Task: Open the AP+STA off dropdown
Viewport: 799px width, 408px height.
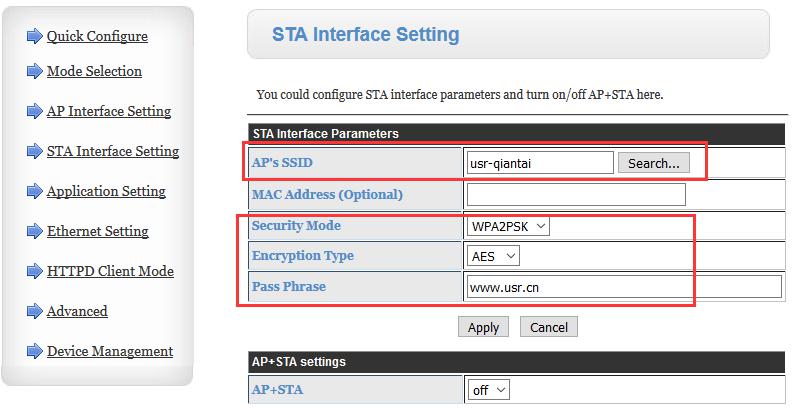Action: point(488,390)
